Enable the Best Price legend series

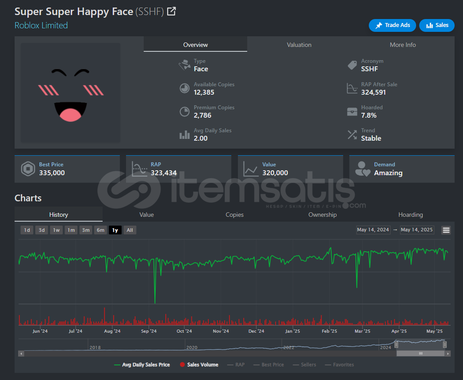(x=269, y=365)
